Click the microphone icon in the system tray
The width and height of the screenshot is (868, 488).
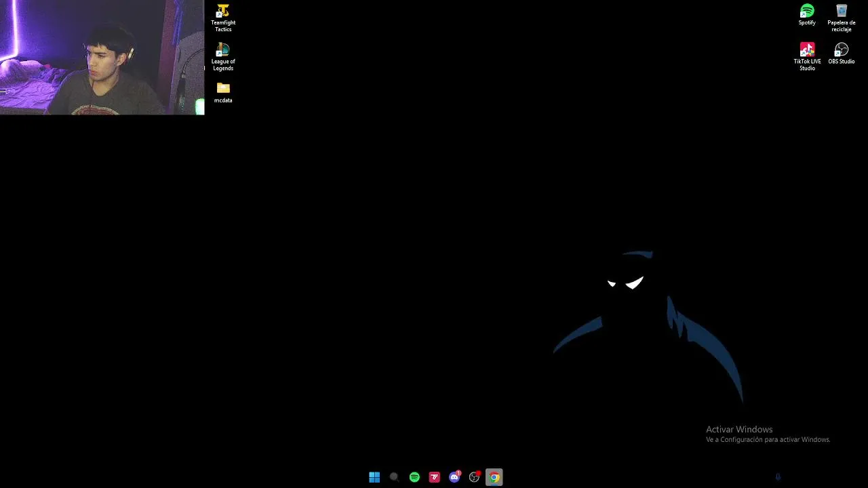coord(778,477)
